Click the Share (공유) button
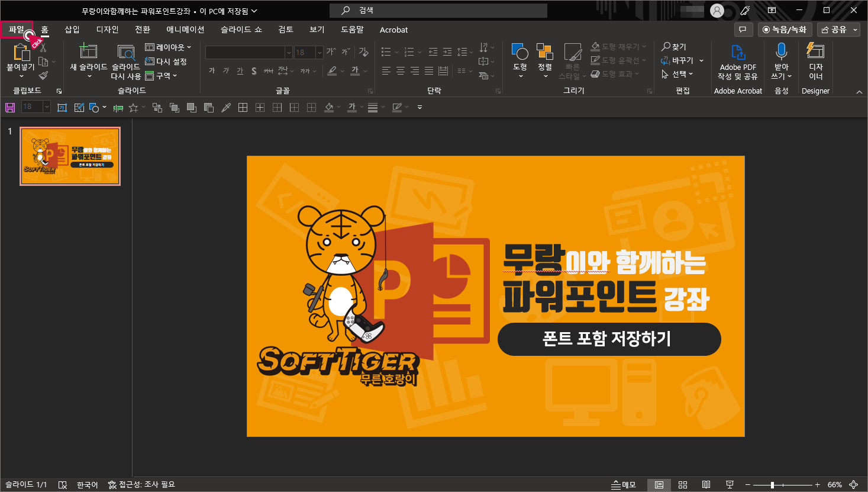Screen dimensions: 868x492 [x=834, y=30]
